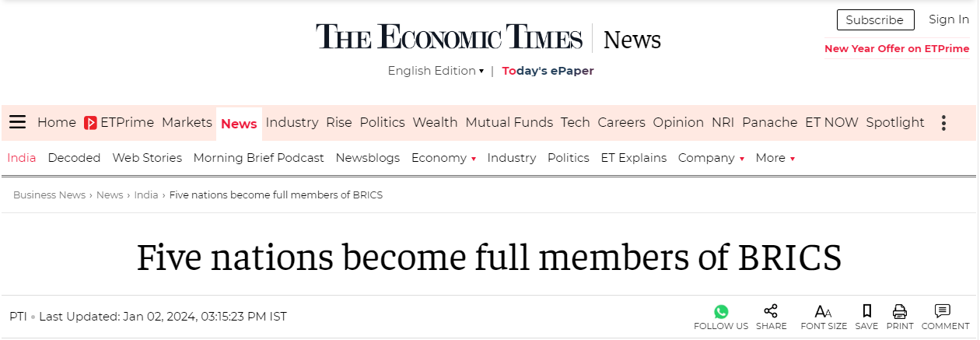Save article with bookmark icon

coord(866,312)
